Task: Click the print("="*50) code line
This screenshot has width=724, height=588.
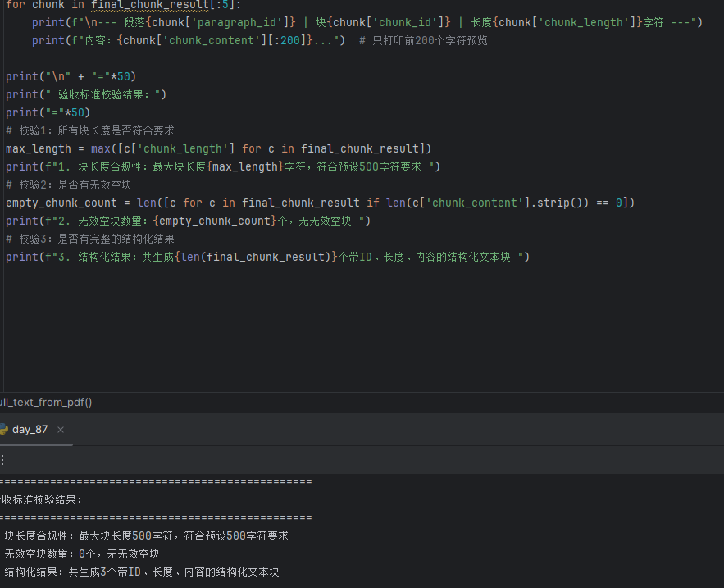Action: 48,112
